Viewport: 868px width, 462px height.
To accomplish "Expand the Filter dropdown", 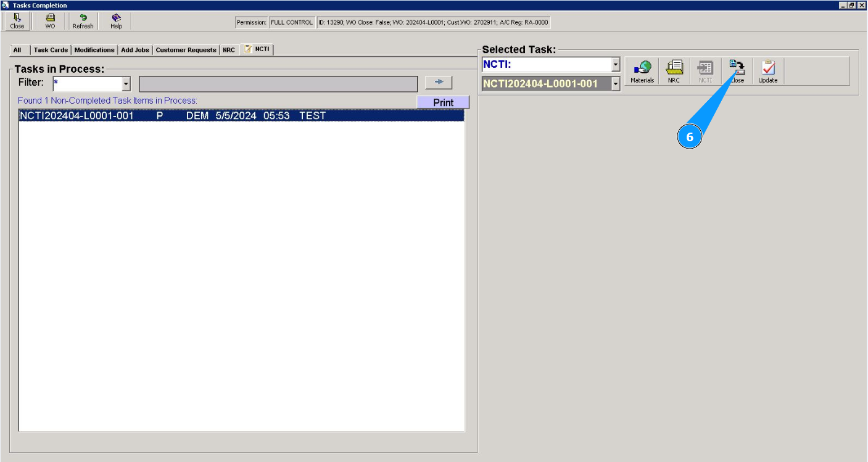I will (x=126, y=84).
